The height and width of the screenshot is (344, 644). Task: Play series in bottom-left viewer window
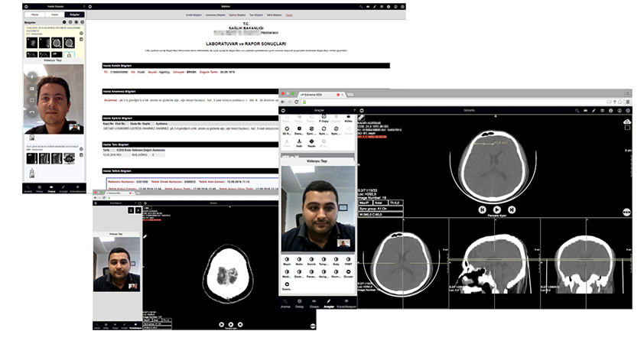click(x=231, y=325)
